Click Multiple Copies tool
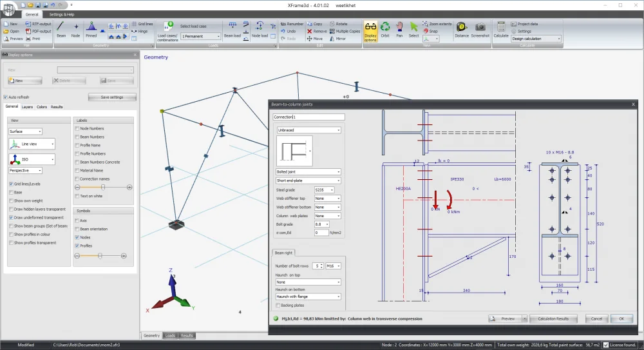Image resolution: width=644 pixels, height=350 pixels. [345, 31]
